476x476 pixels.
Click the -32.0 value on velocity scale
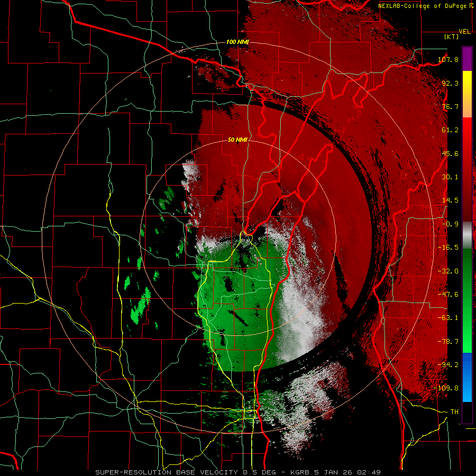448,271
